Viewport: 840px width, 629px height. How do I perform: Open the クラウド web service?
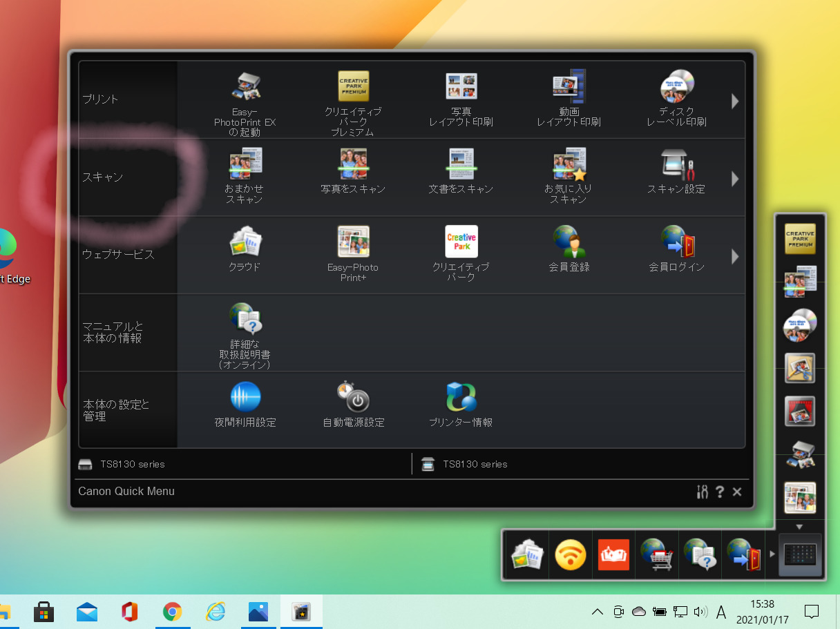click(x=245, y=242)
